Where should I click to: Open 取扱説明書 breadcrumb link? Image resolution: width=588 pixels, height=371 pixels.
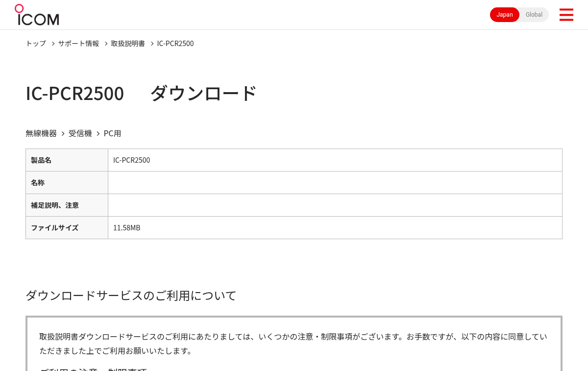(128, 43)
